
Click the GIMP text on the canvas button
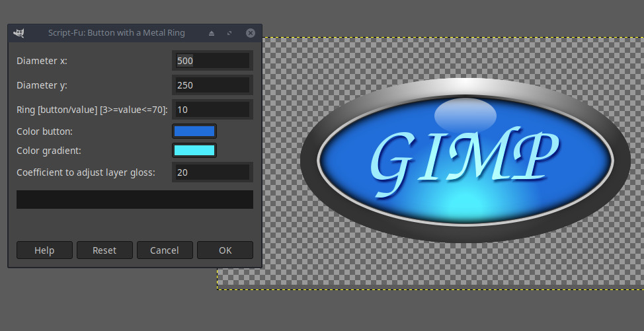tap(465, 161)
